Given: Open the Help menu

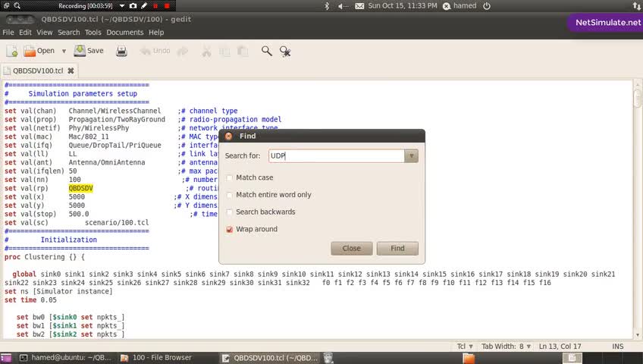Looking at the screenshot, I should pyautogui.click(x=156, y=33).
